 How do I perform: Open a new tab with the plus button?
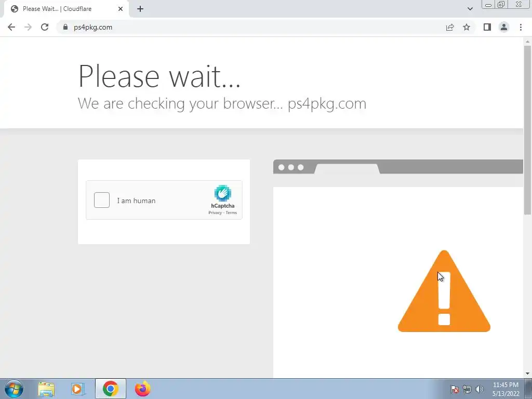click(x=140, y=9)
